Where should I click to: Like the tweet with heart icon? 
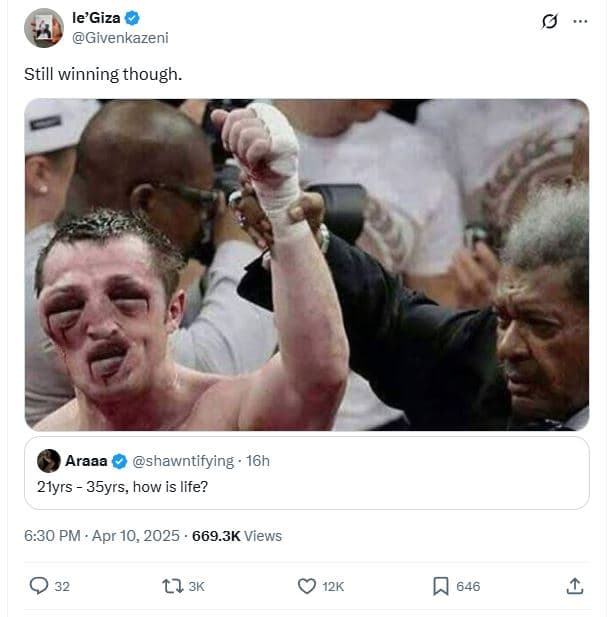[307, 586]
